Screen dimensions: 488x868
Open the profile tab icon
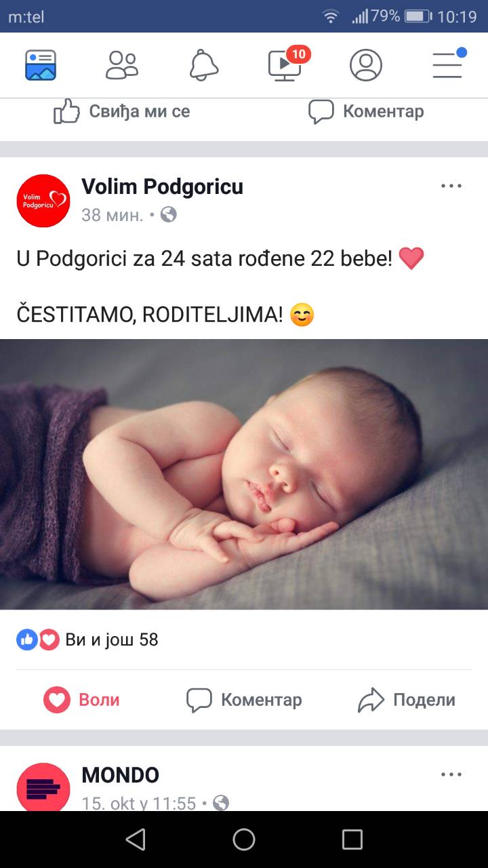tap(366, 65)
